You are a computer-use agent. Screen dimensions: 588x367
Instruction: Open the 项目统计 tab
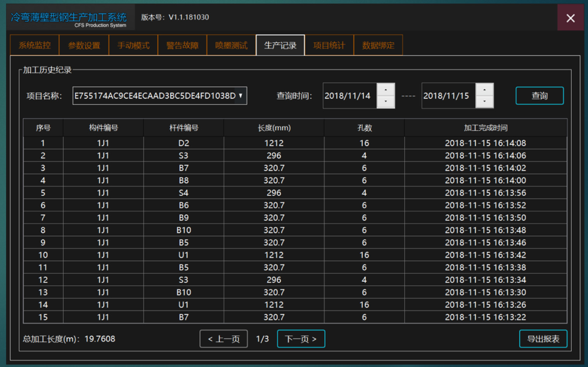coord(329,45)
